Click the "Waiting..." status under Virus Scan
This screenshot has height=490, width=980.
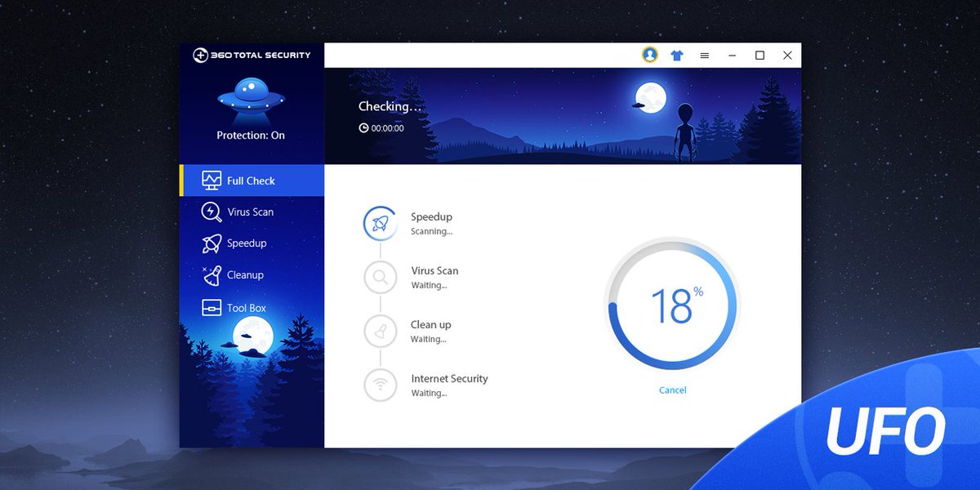tap(429, 285)
